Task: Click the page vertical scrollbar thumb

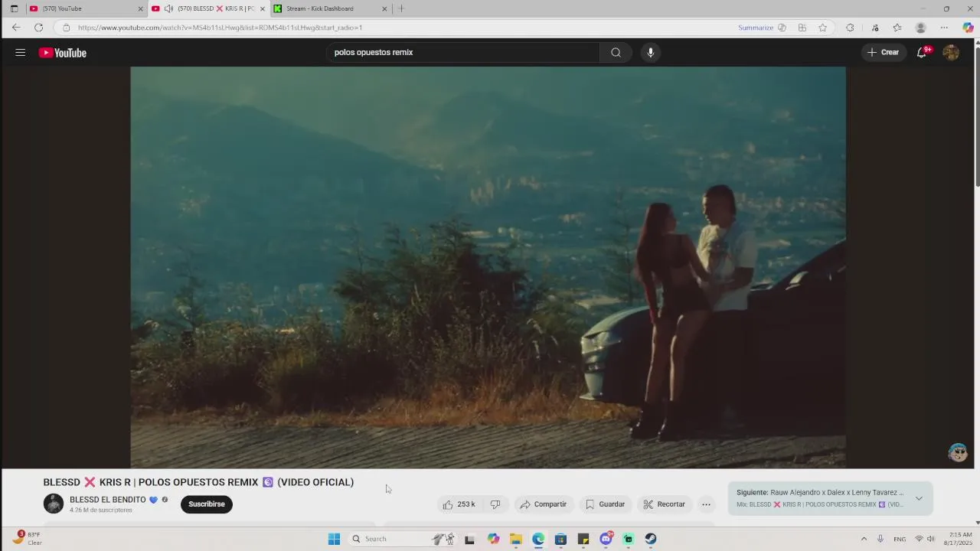Action: (x=976, y=115)
